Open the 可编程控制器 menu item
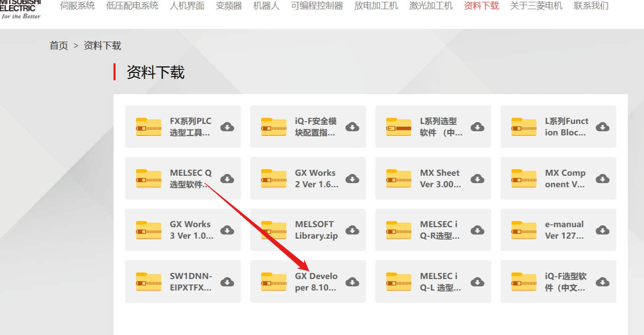 [x=317, y=6]
